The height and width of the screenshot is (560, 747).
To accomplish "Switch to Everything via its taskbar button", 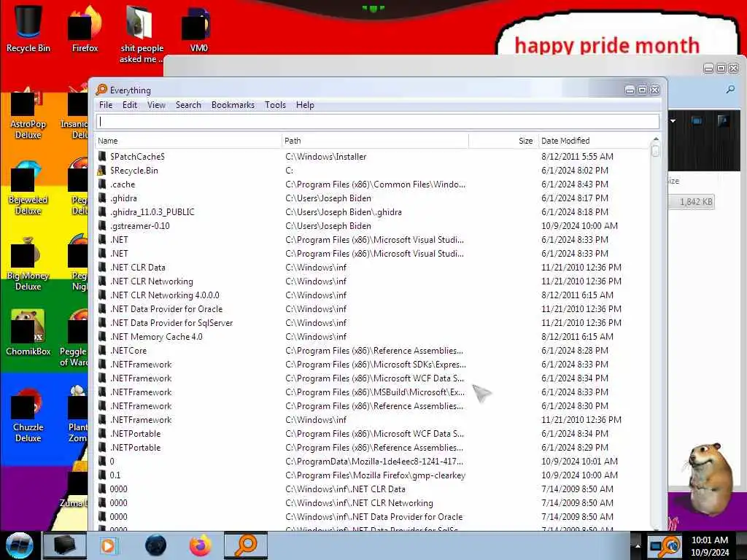I will pos(246,545).
